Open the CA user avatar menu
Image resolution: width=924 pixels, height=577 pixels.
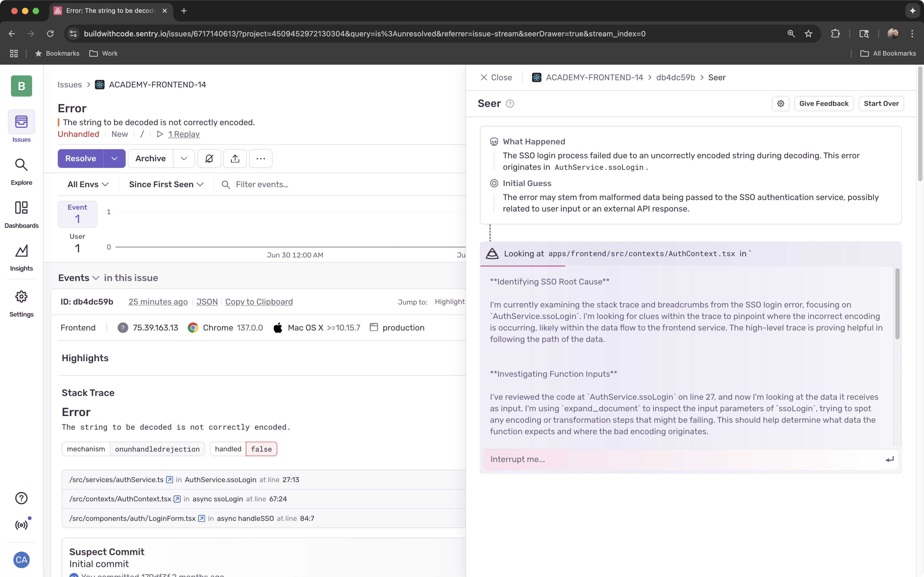(x=21, y=560)
